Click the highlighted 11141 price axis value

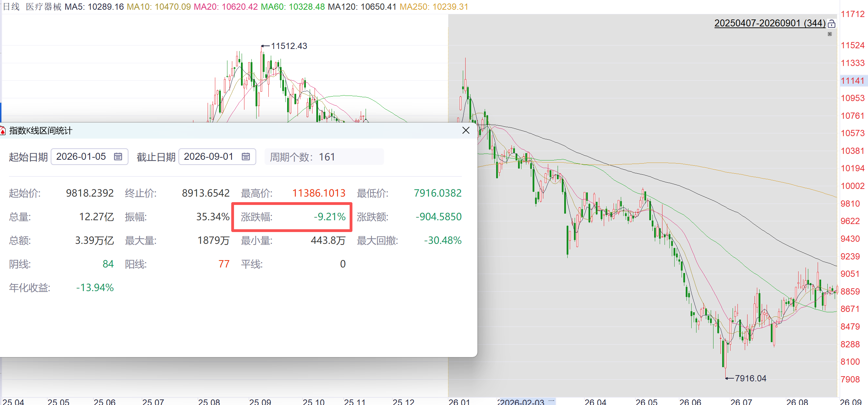click(853, 81)
